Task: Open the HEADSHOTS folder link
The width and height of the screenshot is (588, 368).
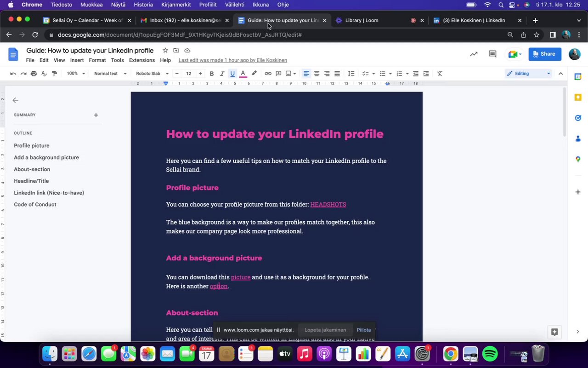Action: pos(328,204)
